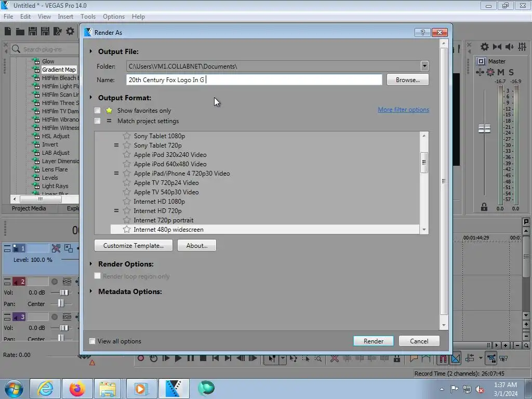The height and width of the screenshot is (399, 532).
Task: Collapse the Output File section arrow
Action: (x=91, y=51)
